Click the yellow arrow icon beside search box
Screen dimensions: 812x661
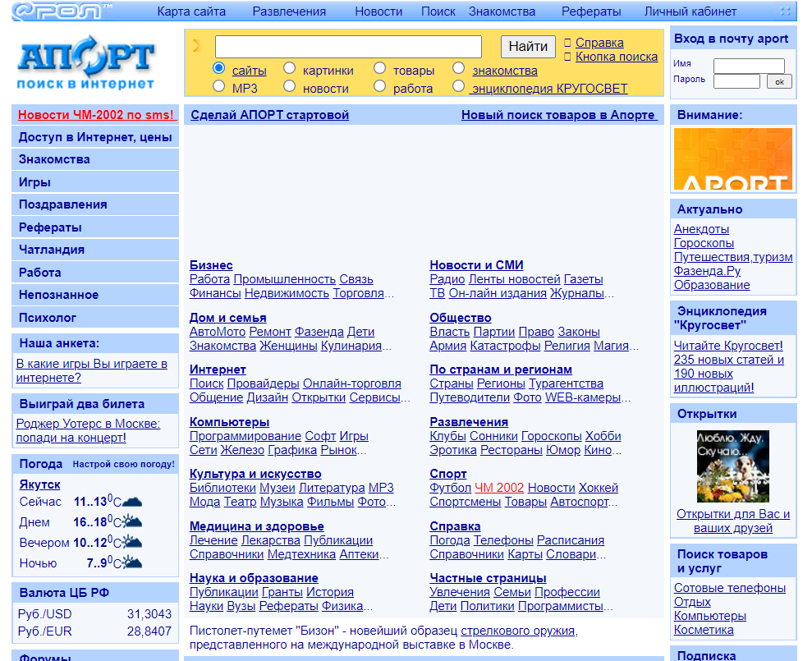(x=197, y=46)
